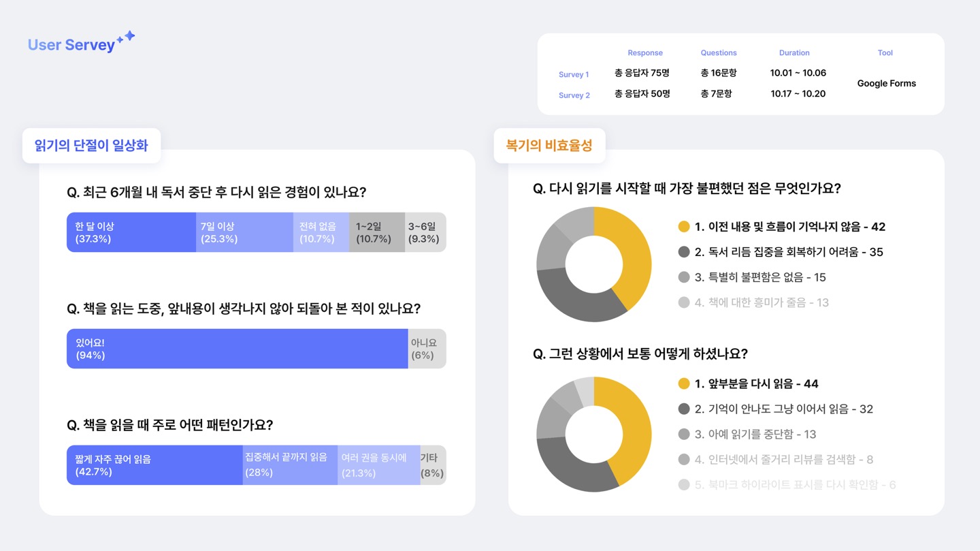This screenshot has height=551, width=980.
Task: Click the dark gray dot for 독서 리듬 집중
Action: click(x=684, y=252)
